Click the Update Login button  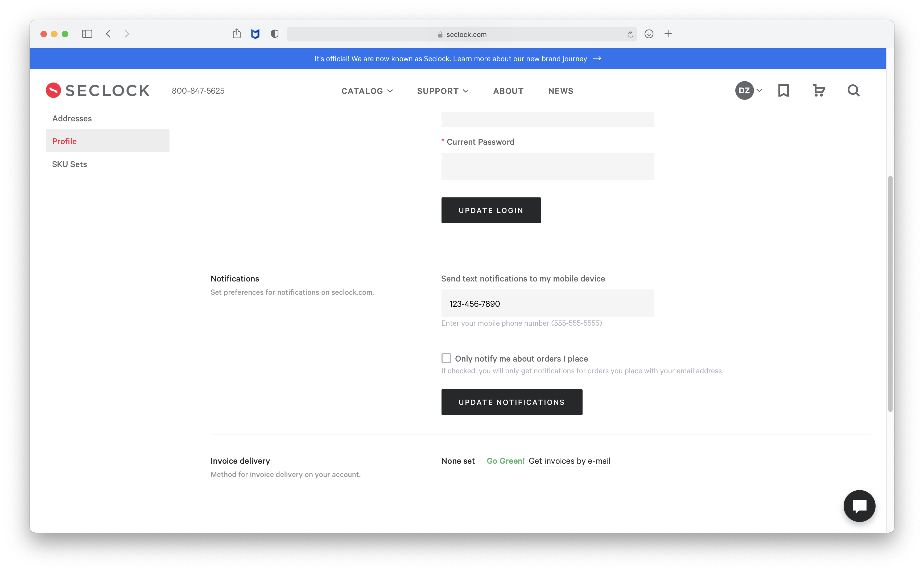[x=491, y=210]
